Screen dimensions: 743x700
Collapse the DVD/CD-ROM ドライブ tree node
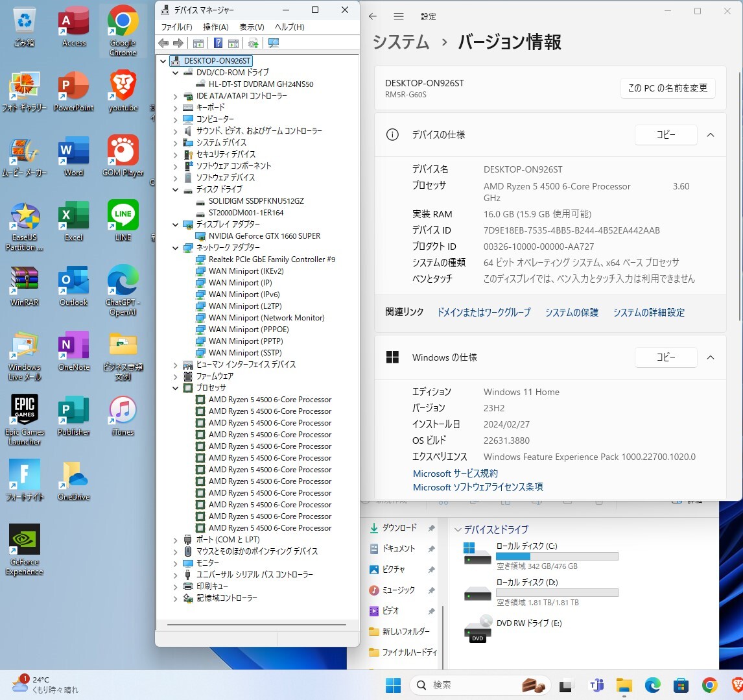[x=175, y=73]
